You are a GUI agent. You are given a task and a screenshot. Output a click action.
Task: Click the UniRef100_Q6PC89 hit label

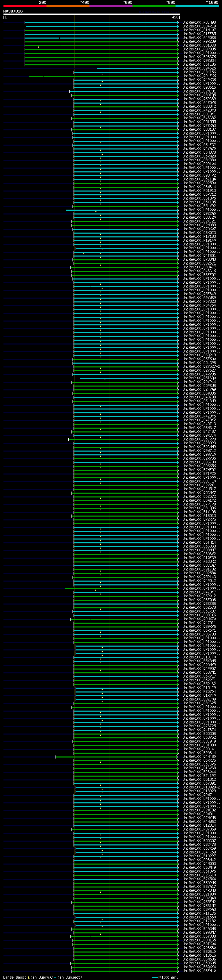pos(199,99)
